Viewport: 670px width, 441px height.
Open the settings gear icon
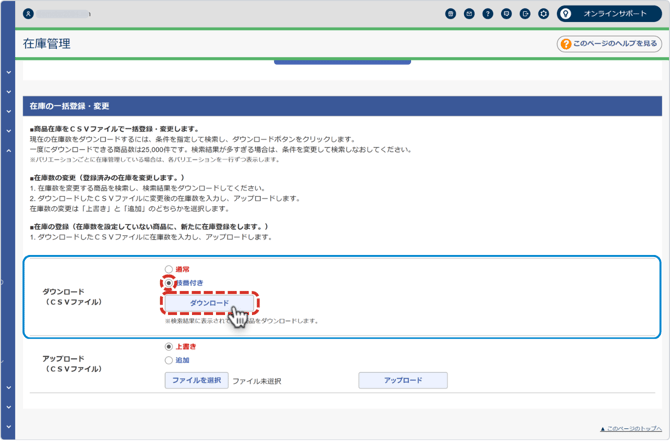coord(544,14)
